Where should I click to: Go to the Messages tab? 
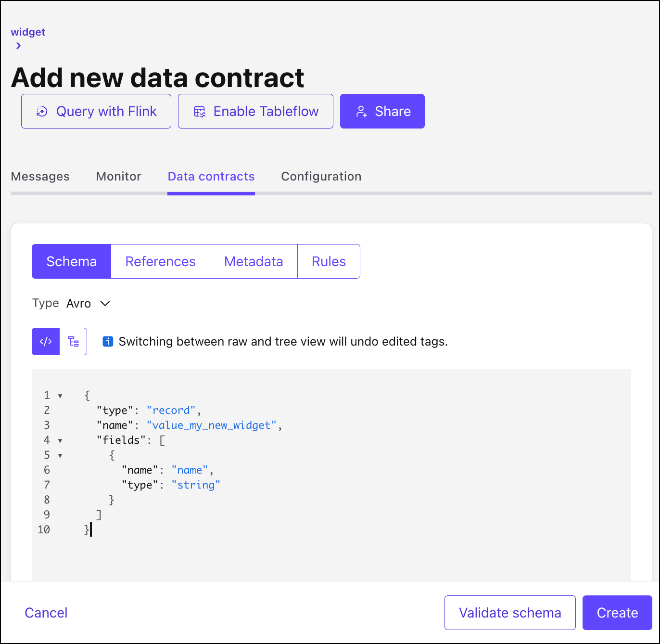pos(40,177)
